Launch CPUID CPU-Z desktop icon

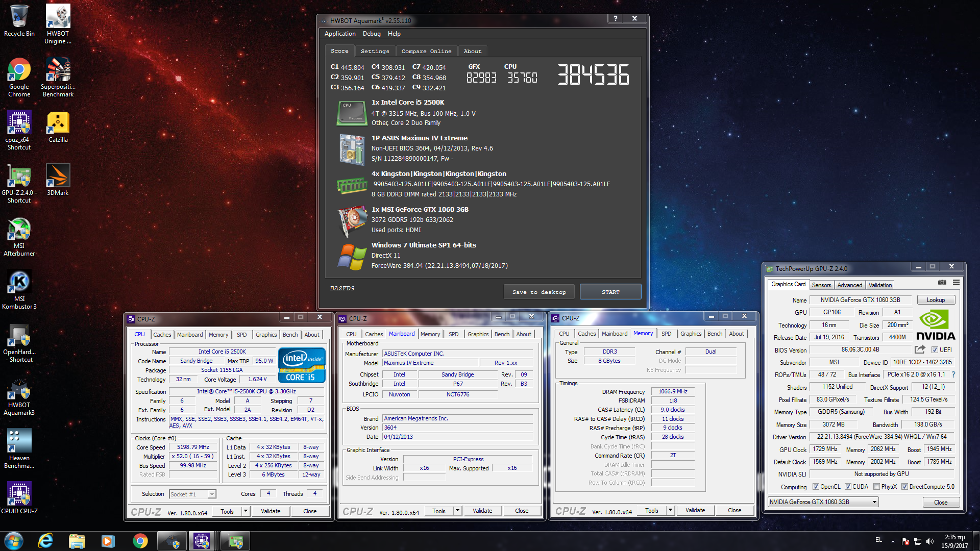point(19,497)
